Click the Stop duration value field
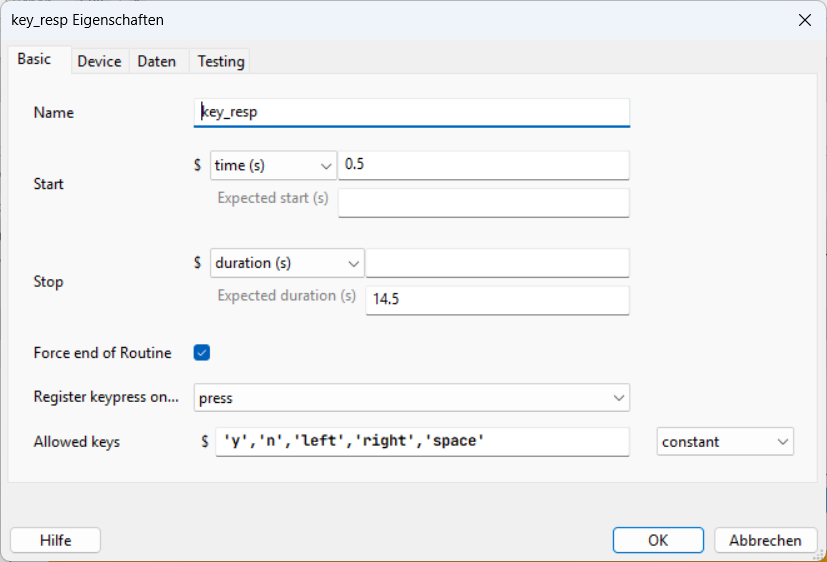 497,263
